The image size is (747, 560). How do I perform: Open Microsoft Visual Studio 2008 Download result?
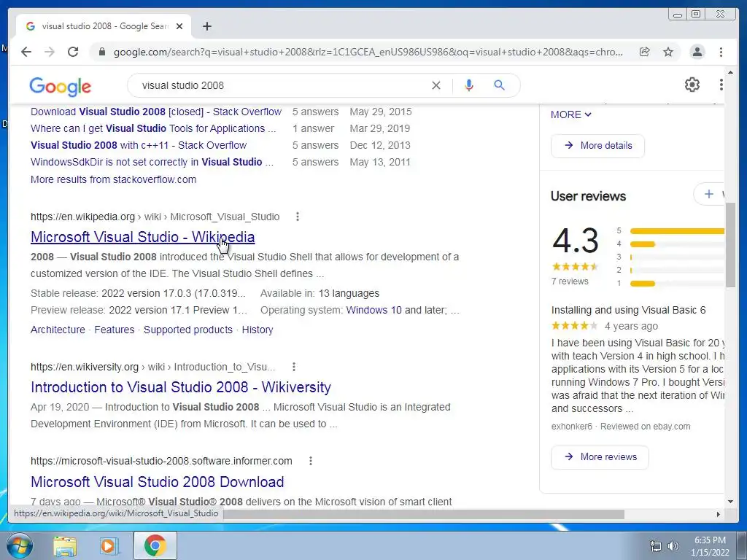pos(158,482)
